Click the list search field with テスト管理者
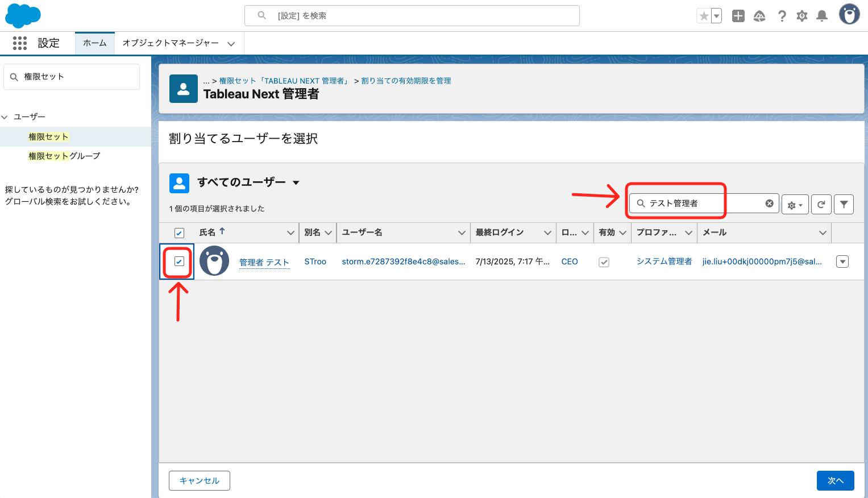868x498 pixels. [x=704, y=204]
